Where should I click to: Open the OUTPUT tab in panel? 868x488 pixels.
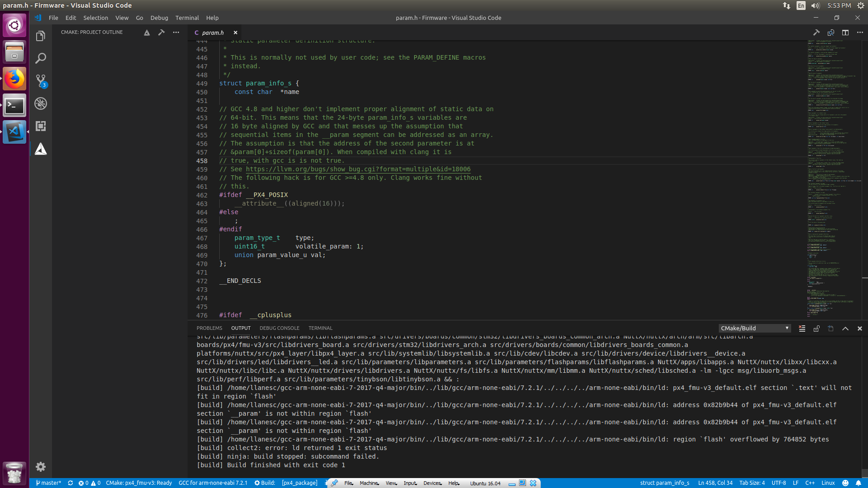click(x=240, y=328)
